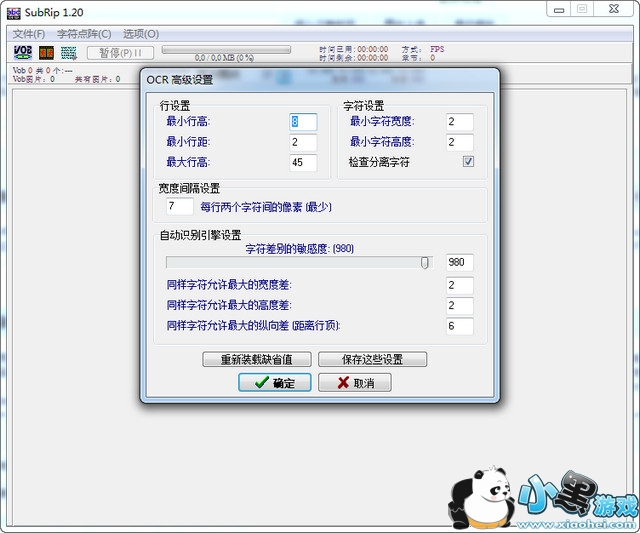This screenshot has width=640, height=533.
Task: Open the 字符点阵(C) menu
Action: (84, 34)
